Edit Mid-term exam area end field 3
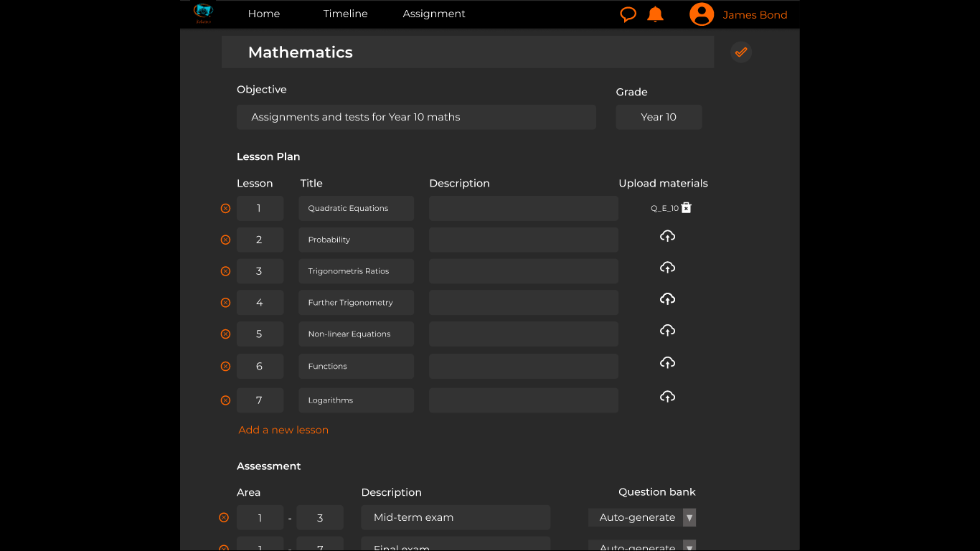 [320, 517]
